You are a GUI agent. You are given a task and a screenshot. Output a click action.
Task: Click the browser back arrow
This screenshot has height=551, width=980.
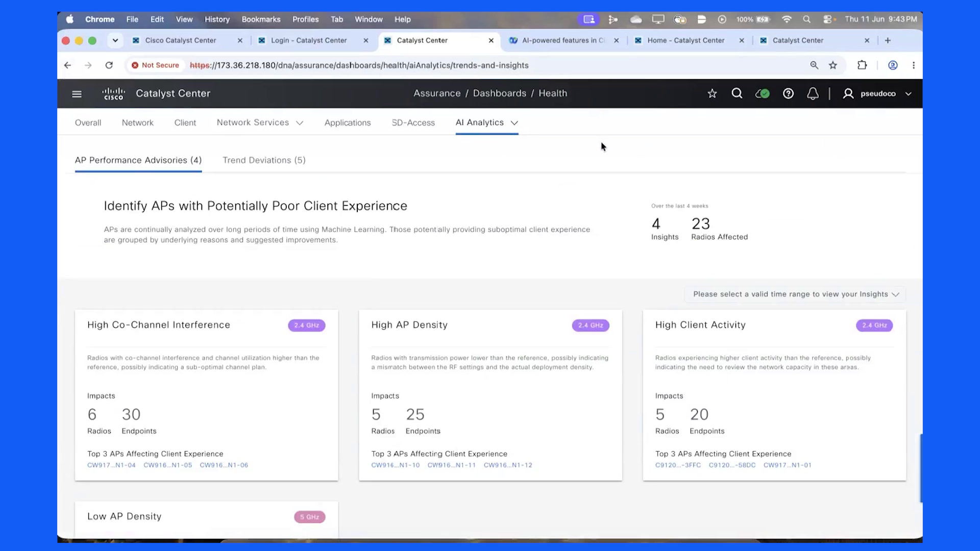click(x=67, y=65)
